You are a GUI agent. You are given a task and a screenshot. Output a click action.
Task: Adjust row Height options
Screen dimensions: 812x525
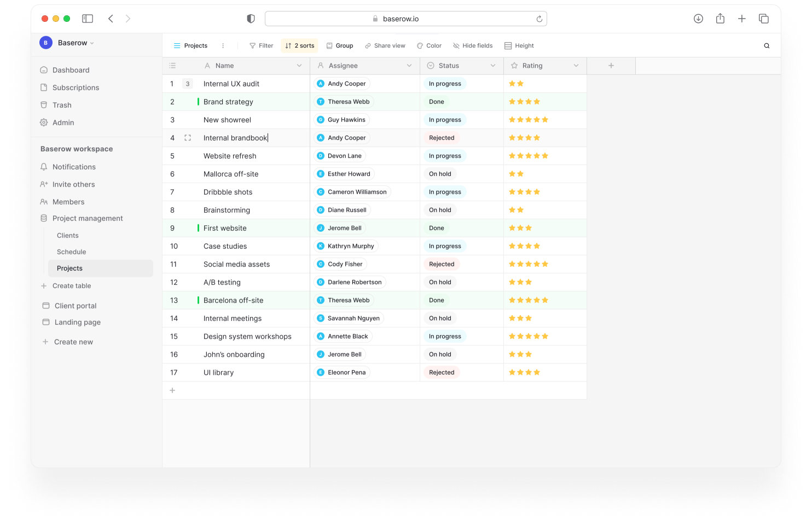click(519, 45)
